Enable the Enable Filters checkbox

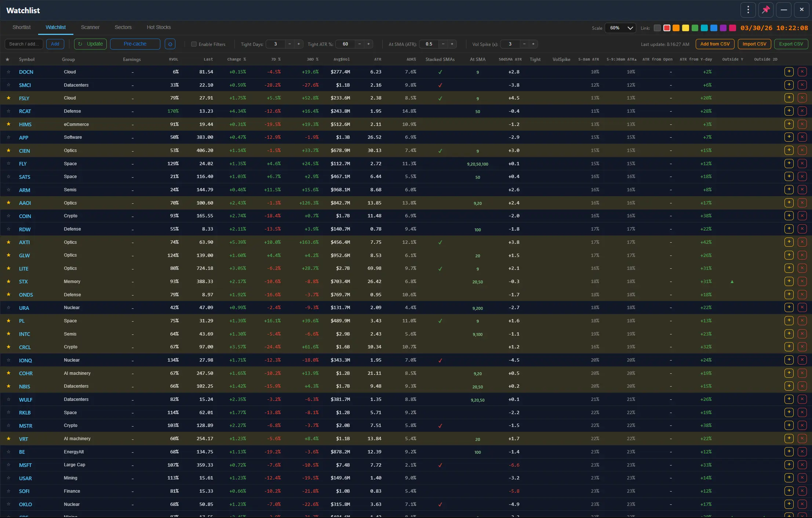tap(193, 44)
